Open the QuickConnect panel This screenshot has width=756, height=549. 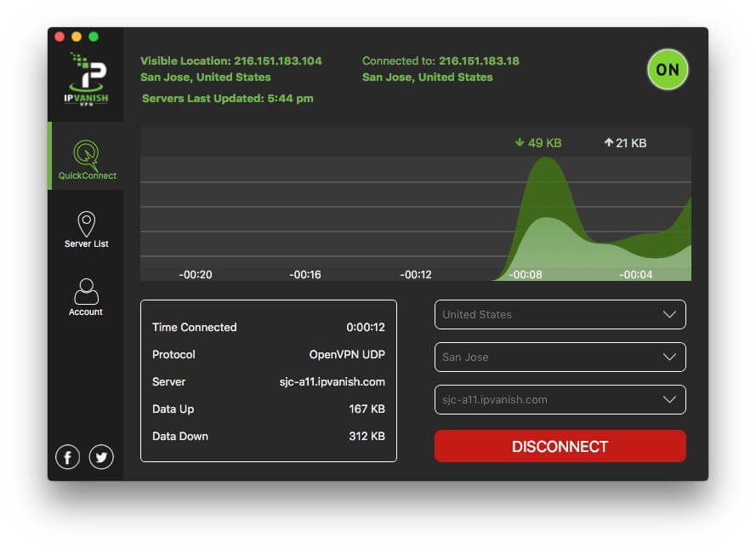(x=87, y=157)
